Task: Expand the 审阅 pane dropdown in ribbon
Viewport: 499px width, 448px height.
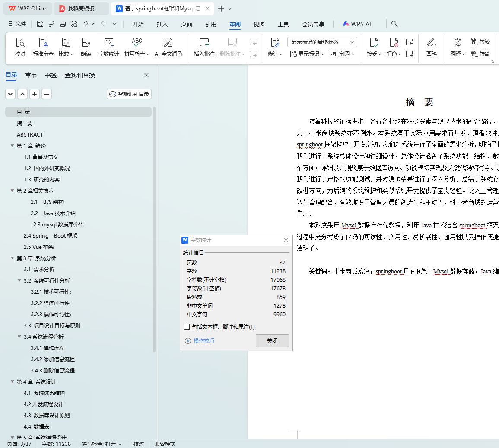Action: (343, 54)
